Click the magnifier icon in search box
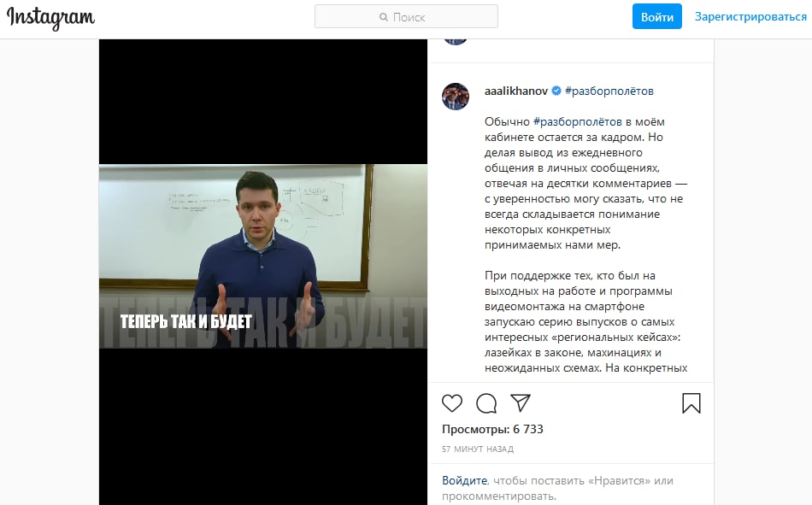This screenshot has height=505, width=812. coord(384,17)
